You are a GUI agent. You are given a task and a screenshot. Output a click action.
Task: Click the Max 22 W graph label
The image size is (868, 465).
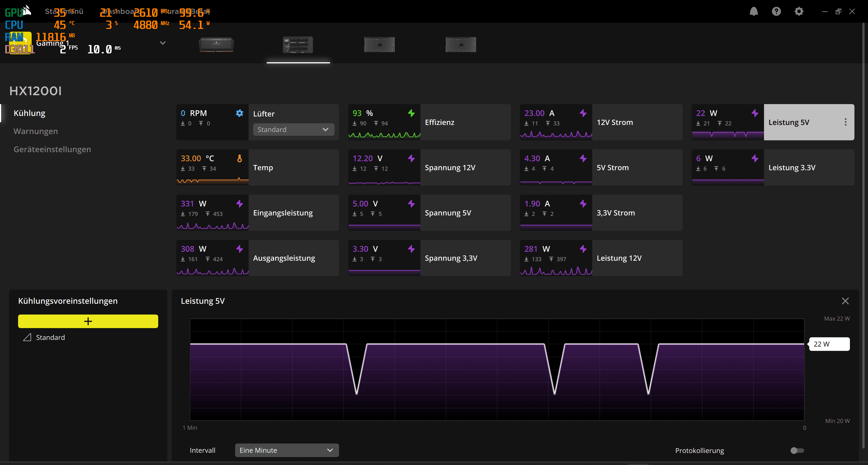[837, 319]
